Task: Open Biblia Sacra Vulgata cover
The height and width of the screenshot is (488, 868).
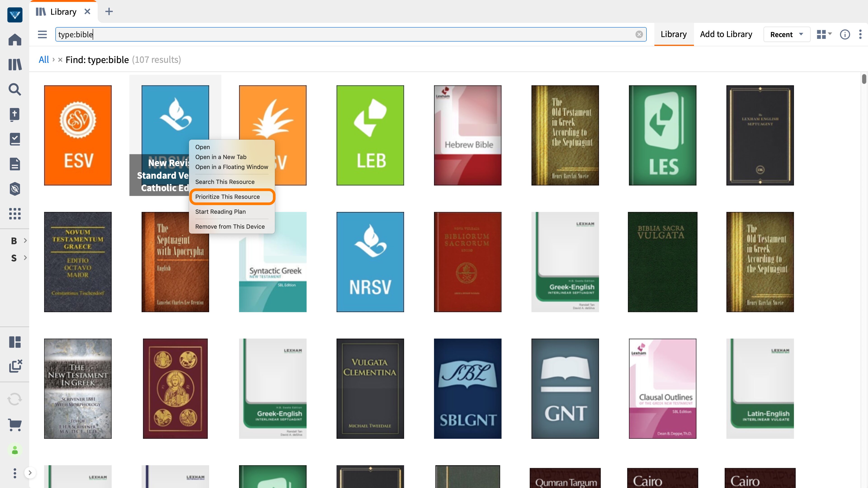Action: pos(663,262)
